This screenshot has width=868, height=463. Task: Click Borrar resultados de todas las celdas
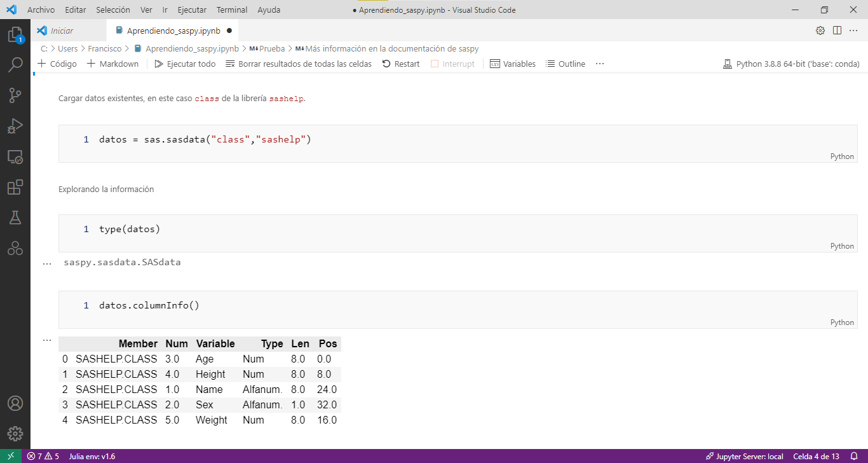click(299, 64)
